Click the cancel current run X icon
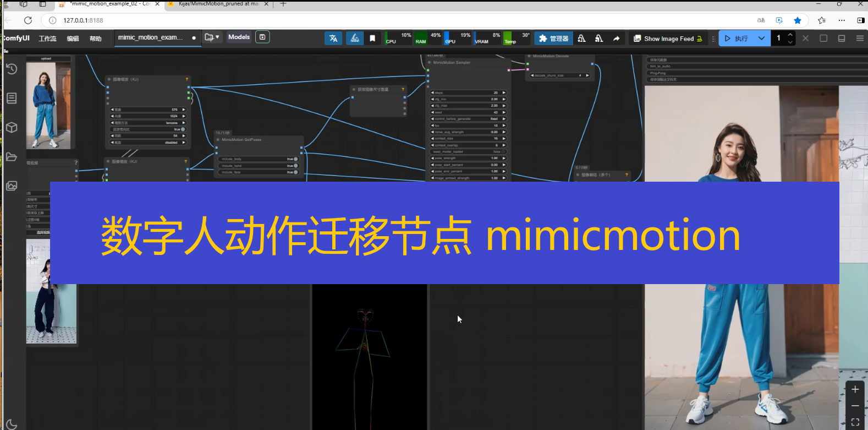Image resolution: width=868 pixels, height=430 pixels. [805, 39]
